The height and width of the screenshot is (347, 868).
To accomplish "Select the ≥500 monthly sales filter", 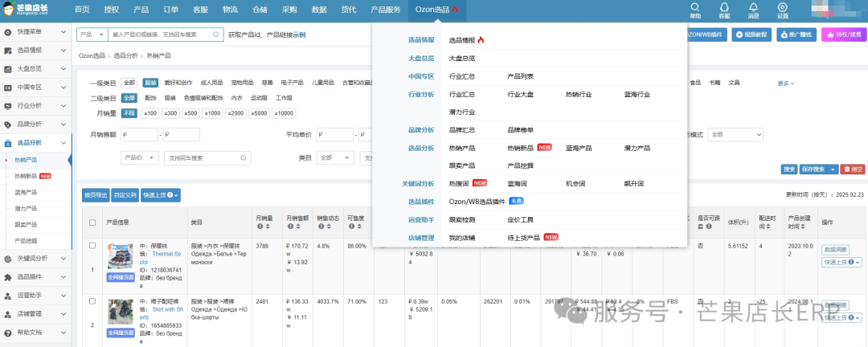I will coord(191,113).
